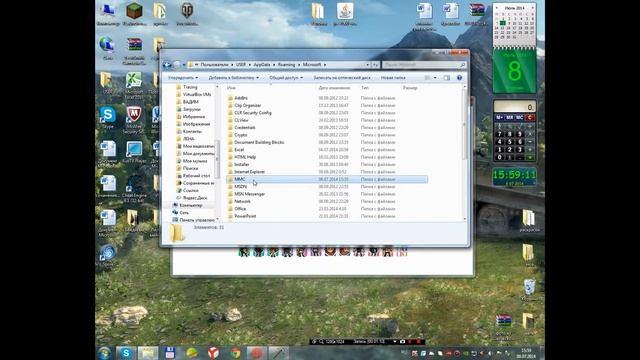Select the Crypto folder

(x=241, y=135)
